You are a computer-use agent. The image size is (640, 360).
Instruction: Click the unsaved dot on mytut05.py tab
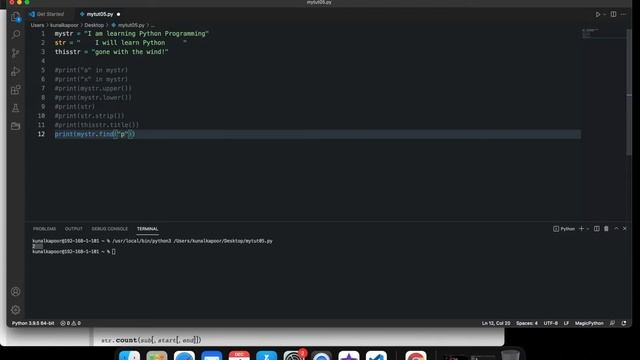[x=118, y=14]
